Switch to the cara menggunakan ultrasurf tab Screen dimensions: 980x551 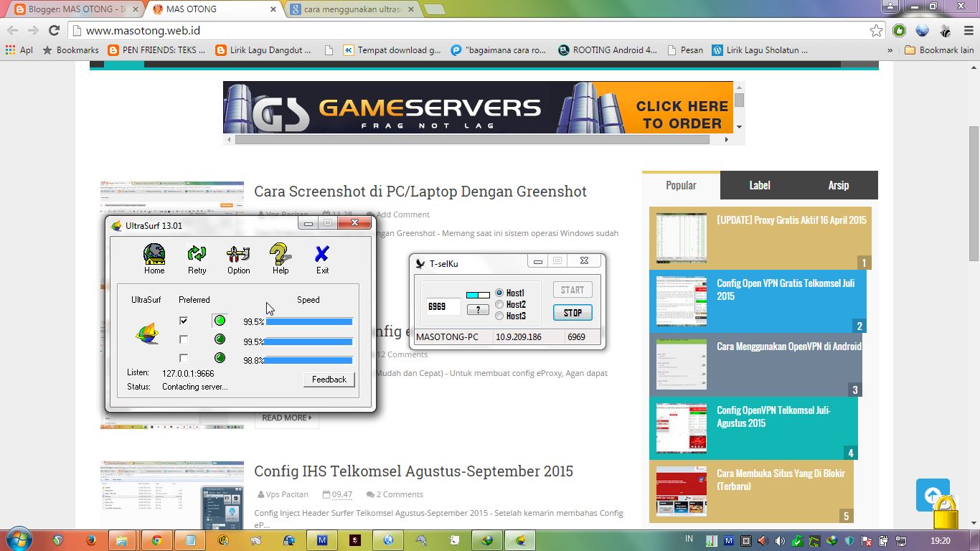coord(353,9)
